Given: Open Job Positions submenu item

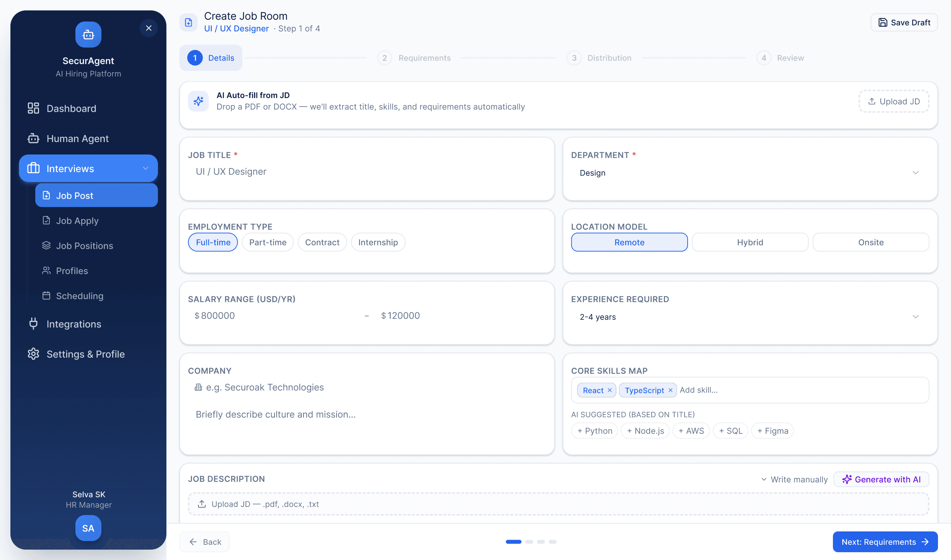Looking at the screenshot, I should coord(97,246).
